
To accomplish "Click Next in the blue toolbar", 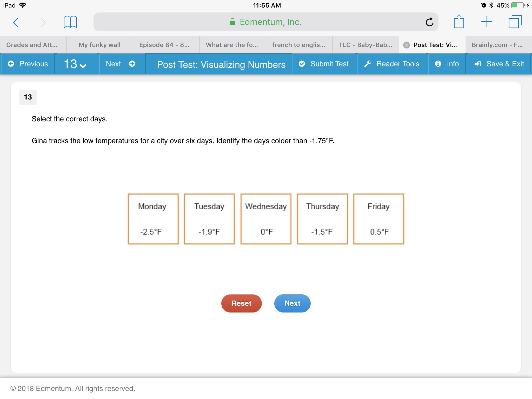I will (x=121, y=64).
